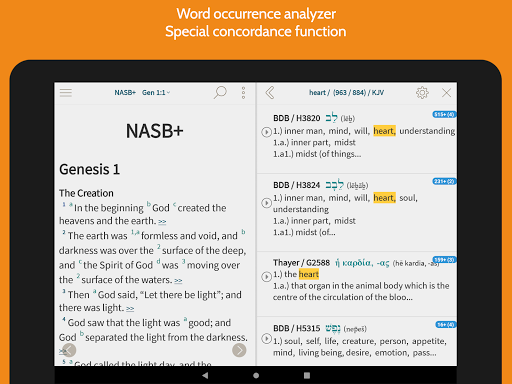
Task: Open occurrence count badge for H3820
Action: pos(444,114)
